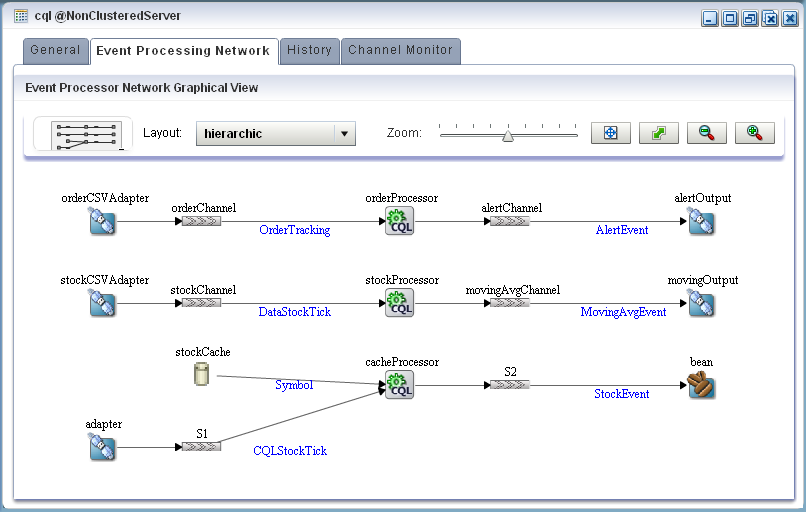Click the Zoom slider handle
The image size is (806, 512).
click(508, 136)
